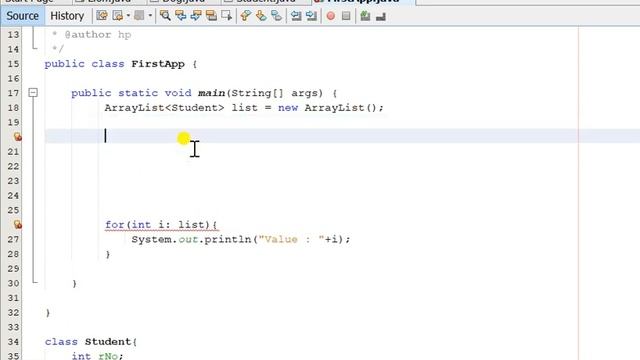Image resolution: width=640 pixels, height=360 pixels.
Task: Click the Find Selection magnifier icon
Action: point(165,16)
